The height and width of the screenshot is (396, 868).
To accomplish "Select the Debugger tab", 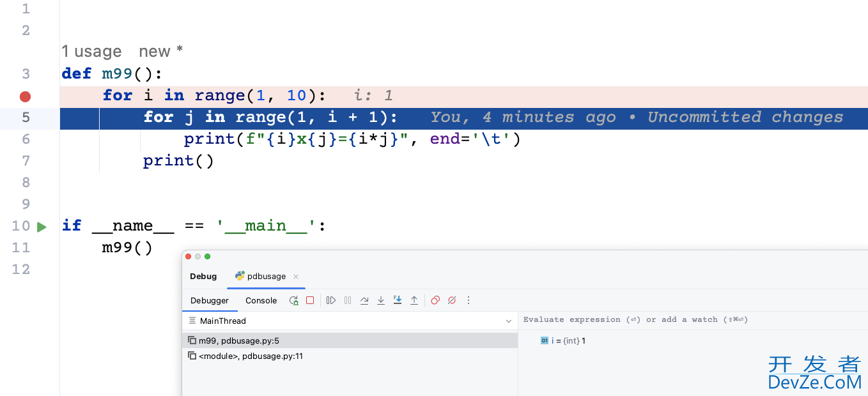I will pos(210,300).
